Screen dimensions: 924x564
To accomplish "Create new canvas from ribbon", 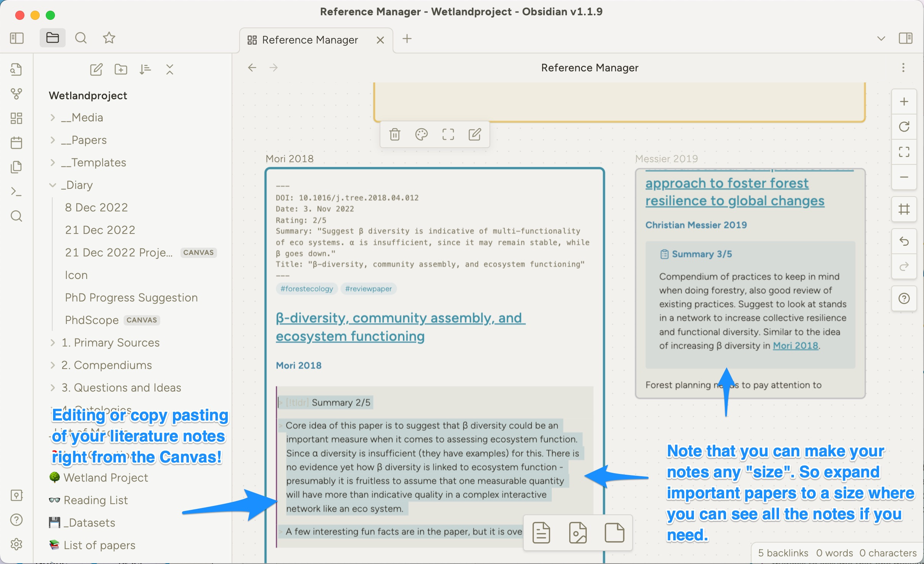I will (16, 118).
